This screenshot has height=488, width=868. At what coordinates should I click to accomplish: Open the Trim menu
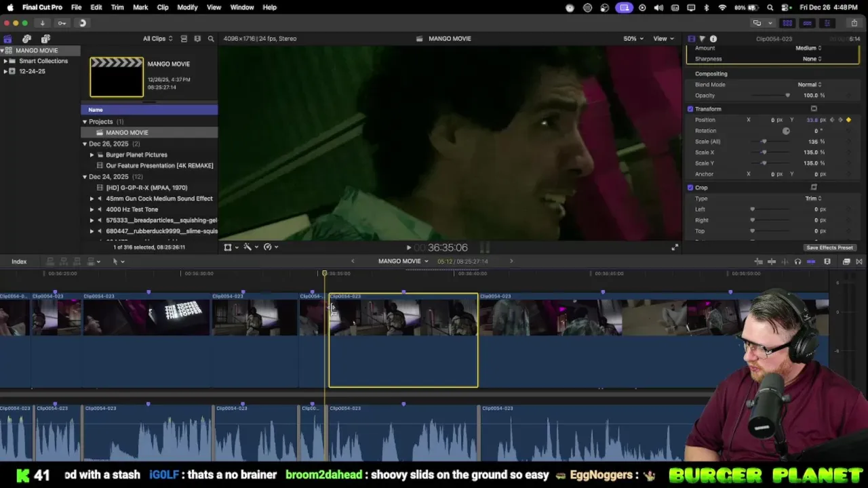coord(117,7)
